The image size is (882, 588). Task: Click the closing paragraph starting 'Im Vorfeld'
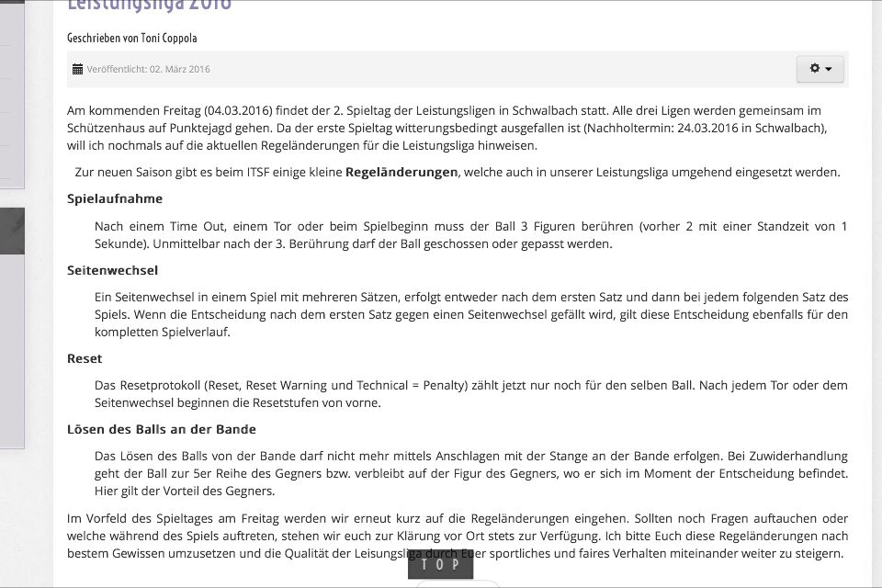[x=457, y=537]
